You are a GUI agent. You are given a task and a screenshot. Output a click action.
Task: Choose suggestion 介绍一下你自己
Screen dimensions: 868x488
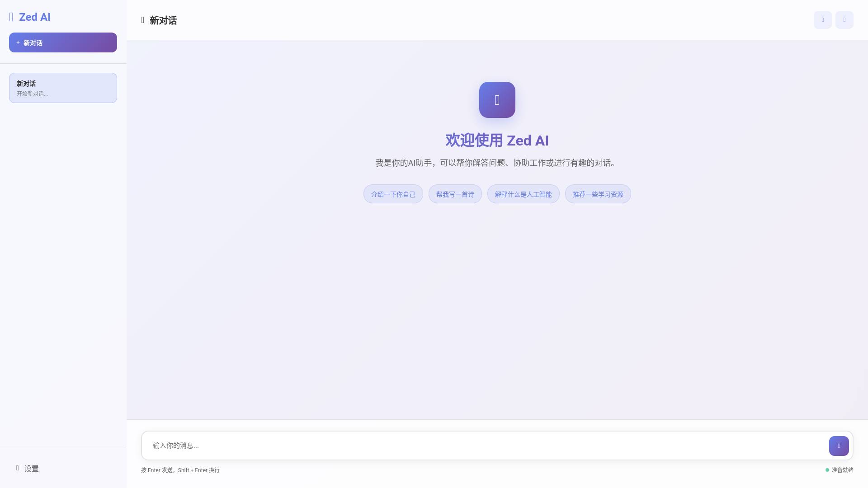tap(393, 194)
